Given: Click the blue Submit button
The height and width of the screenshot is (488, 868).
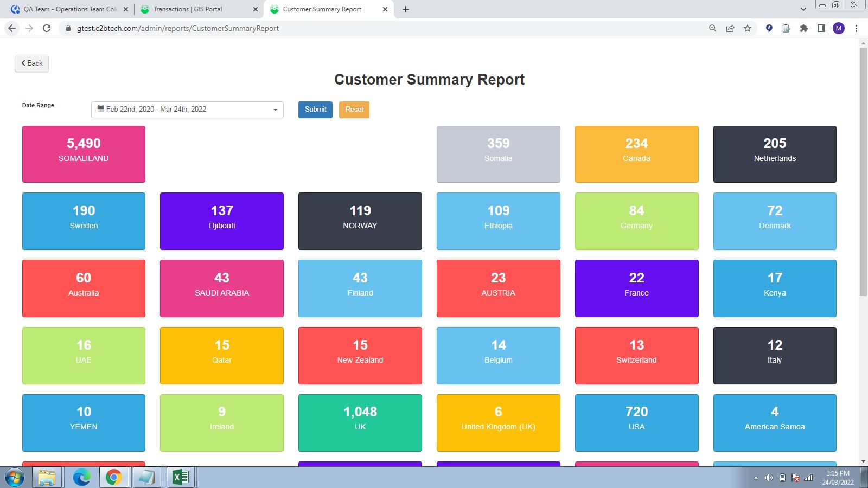Looking at the screenshot, I should click(x=315, y=110).
